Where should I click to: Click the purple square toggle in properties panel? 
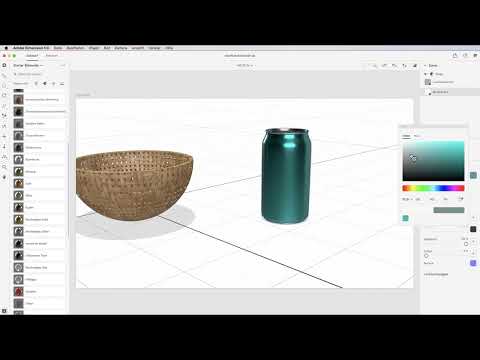473,263
